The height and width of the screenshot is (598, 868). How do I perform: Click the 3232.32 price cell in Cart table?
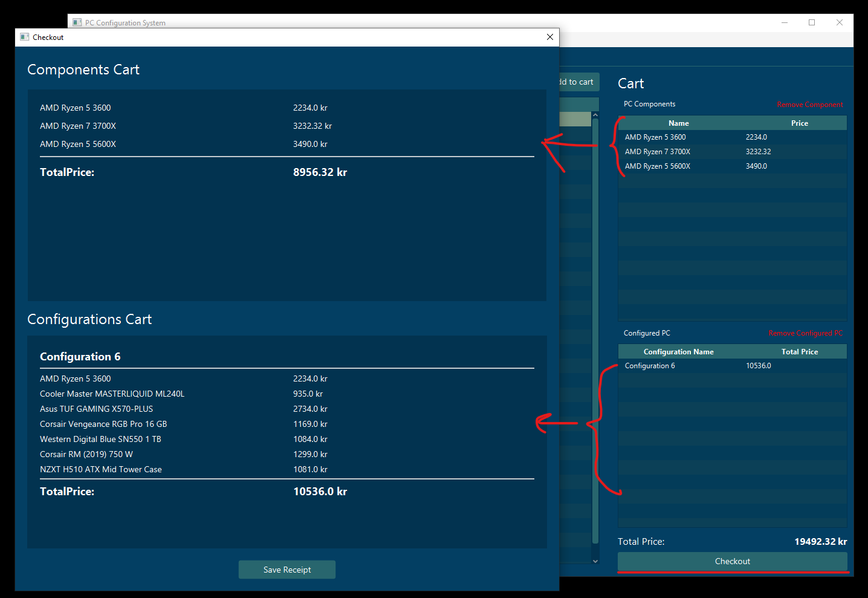758,152
